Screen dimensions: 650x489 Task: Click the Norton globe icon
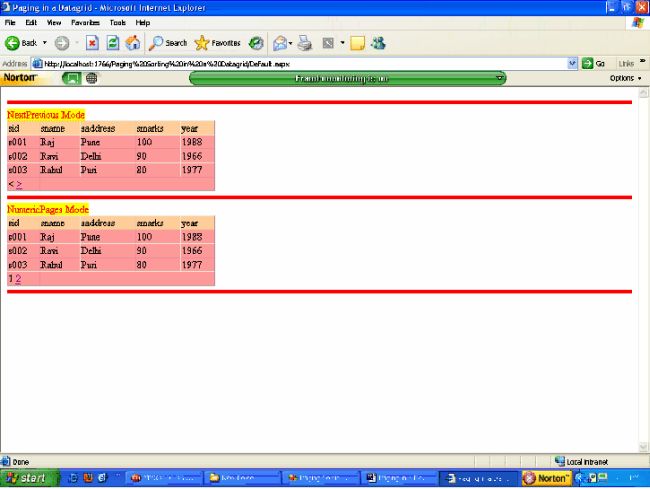pos(92,78)
